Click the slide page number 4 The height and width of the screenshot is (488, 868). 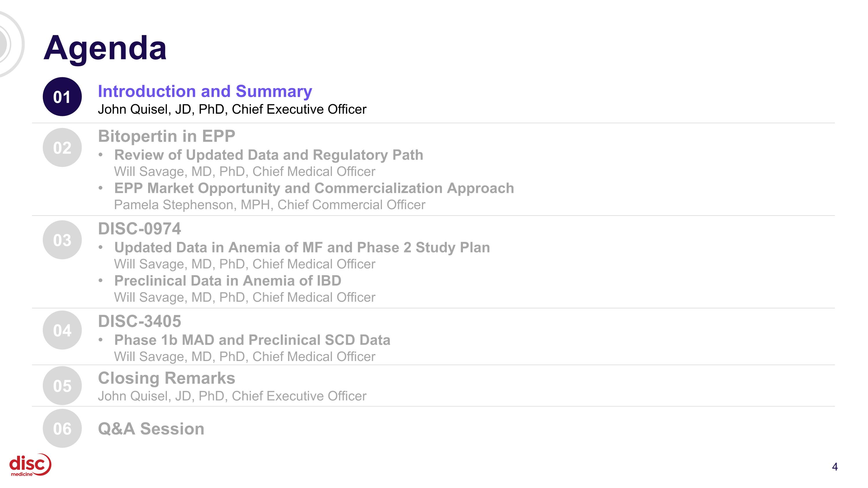point(835,467)
